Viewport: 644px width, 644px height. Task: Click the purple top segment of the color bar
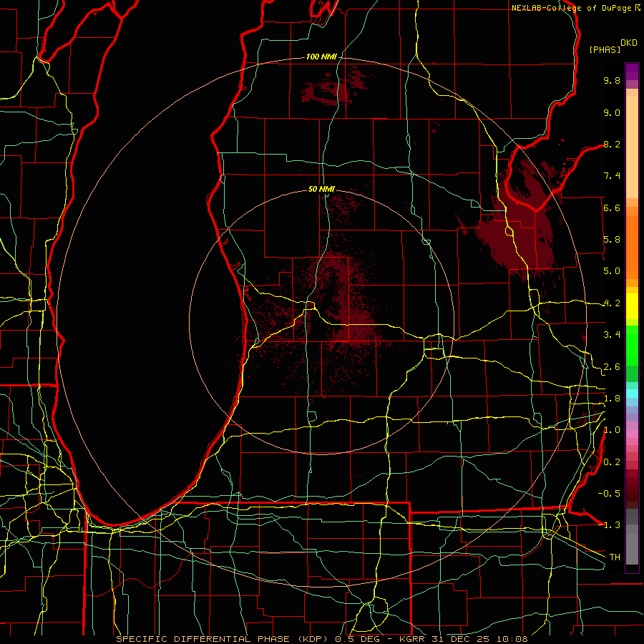[632, 72]
